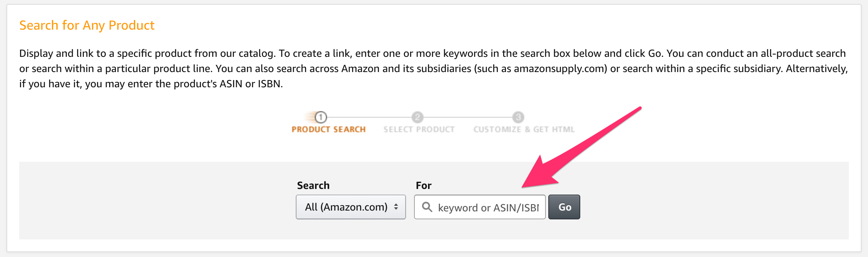Click the ASIN or ISBN text in description
868x257 pixels.
click(x=251, y=84)
